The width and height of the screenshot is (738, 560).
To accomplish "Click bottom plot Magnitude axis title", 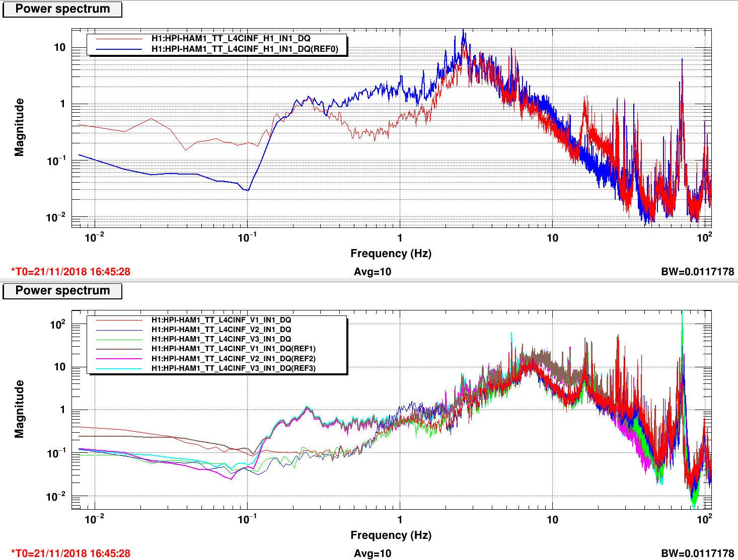I will [19, 409].
